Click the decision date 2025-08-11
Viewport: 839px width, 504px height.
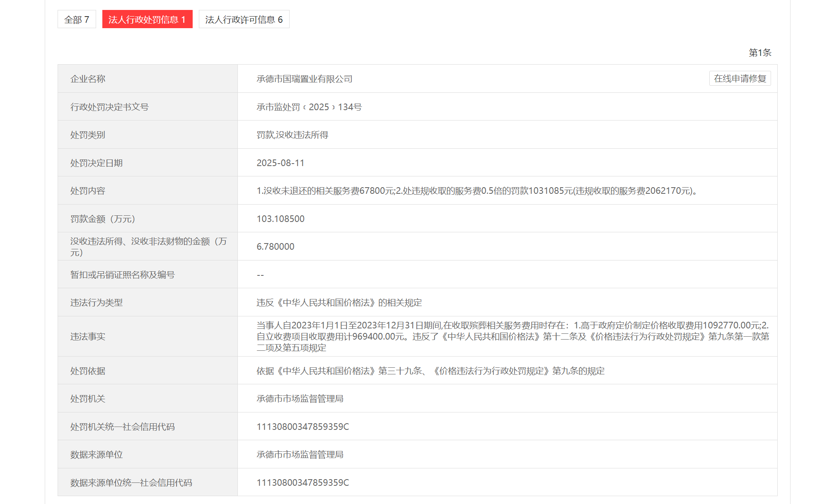(280, 163)
